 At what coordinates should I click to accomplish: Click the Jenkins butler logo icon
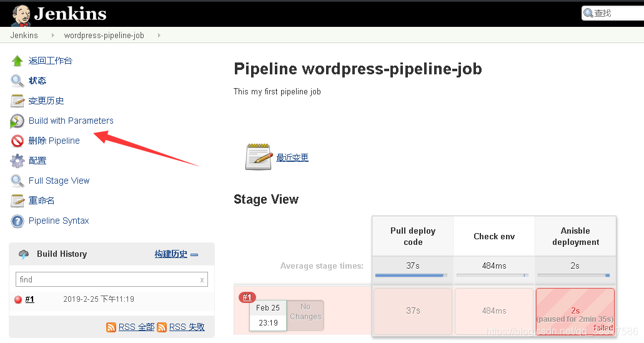click(x=21, y=16)
